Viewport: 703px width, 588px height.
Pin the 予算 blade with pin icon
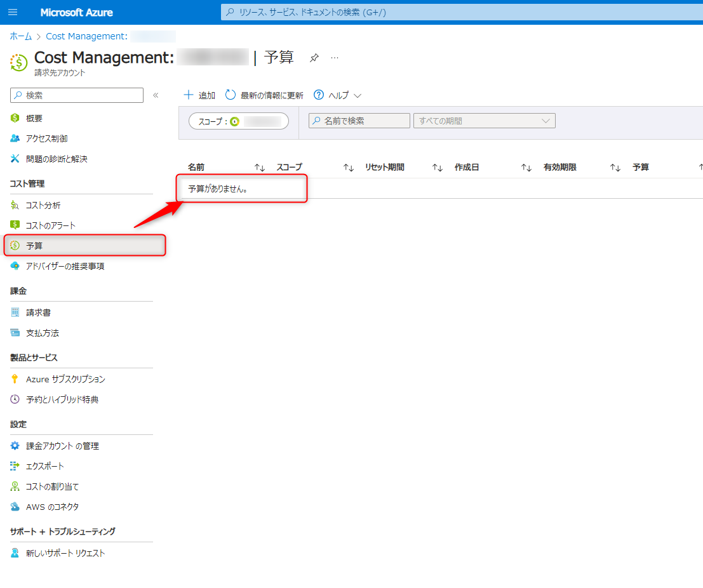click(314, 58)
